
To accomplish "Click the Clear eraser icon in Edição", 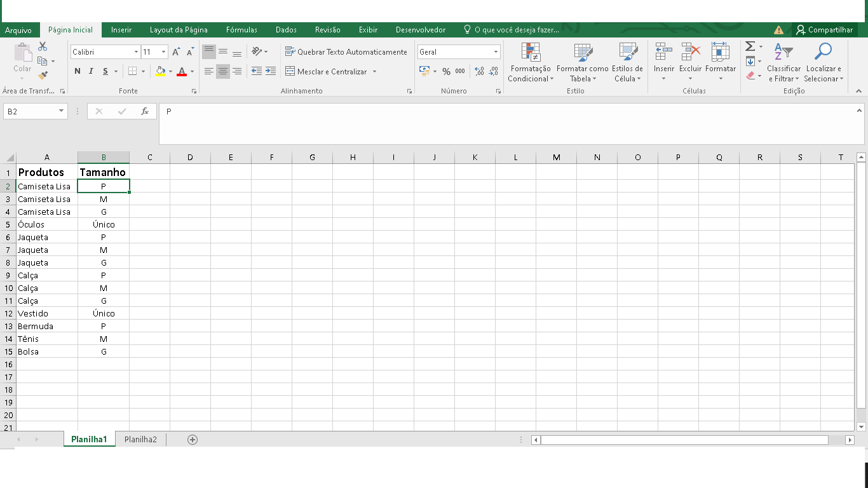I will (x=750, y=76).
